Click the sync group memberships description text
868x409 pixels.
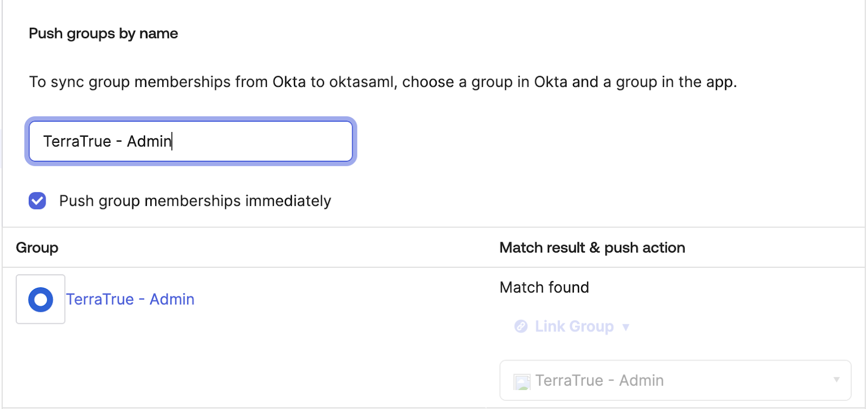coord(383,82)
